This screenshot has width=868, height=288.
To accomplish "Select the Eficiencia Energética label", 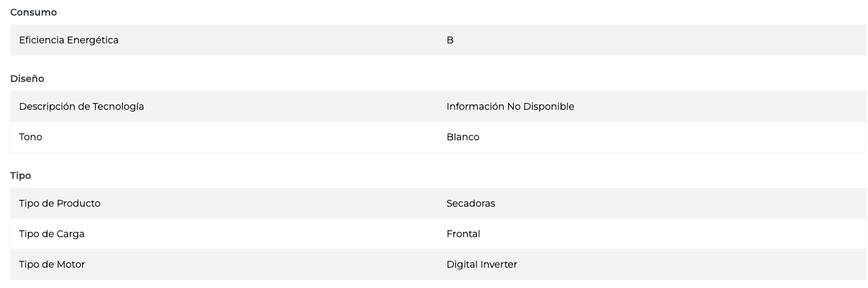I will (x=69, y=40).
